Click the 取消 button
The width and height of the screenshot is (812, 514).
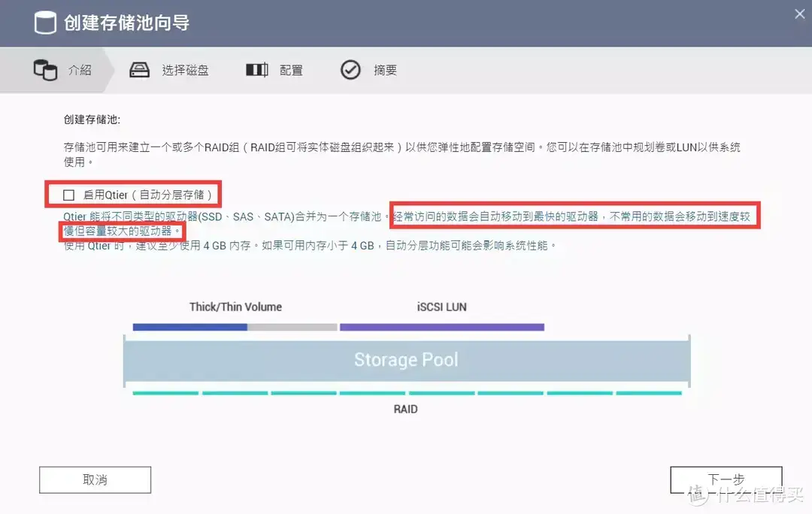click(95, 479)
